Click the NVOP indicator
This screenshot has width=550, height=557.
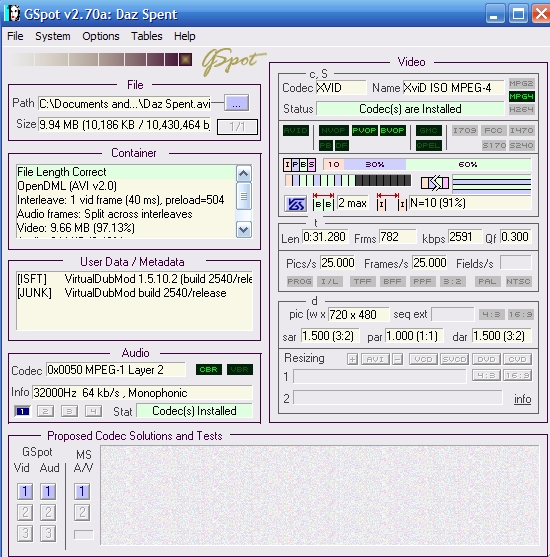tap(334, 130)
